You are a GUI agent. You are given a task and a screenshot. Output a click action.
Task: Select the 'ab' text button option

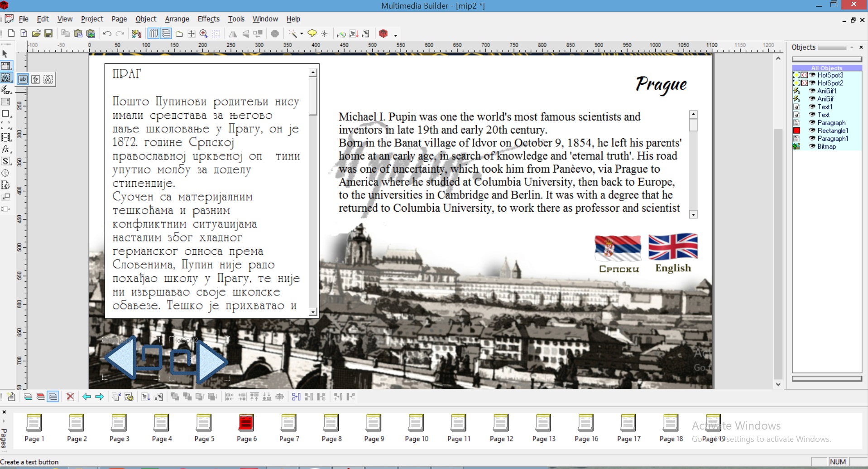pos(23,79)
